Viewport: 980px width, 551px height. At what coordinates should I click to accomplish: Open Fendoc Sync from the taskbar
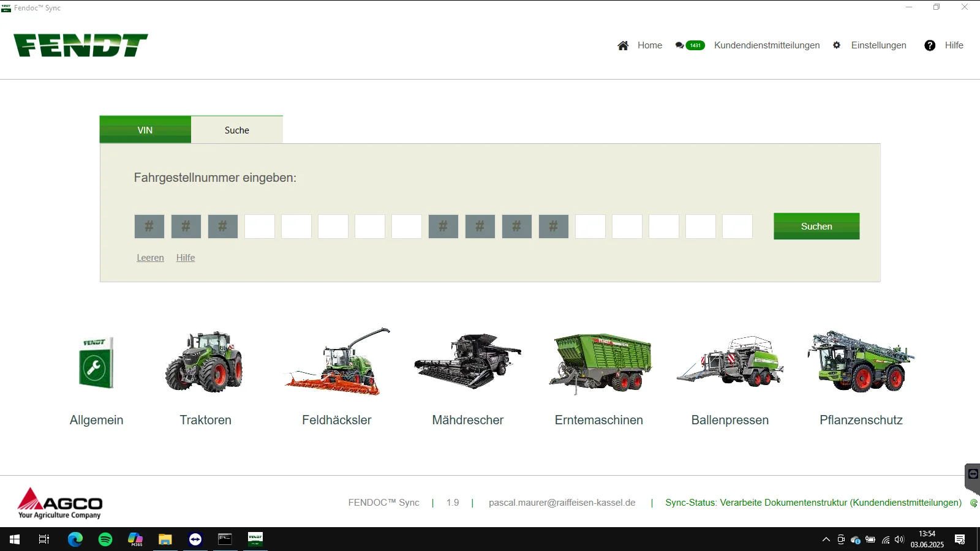coord(255,539)
